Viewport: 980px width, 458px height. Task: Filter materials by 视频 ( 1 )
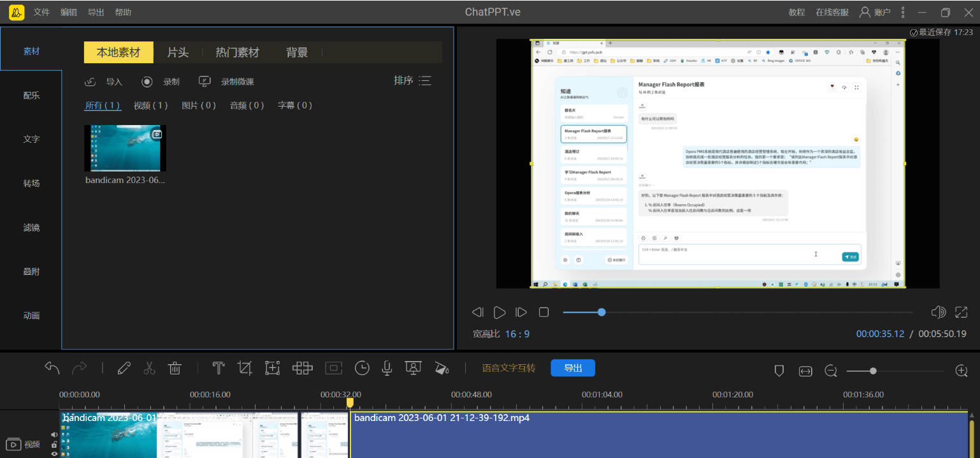150,105
